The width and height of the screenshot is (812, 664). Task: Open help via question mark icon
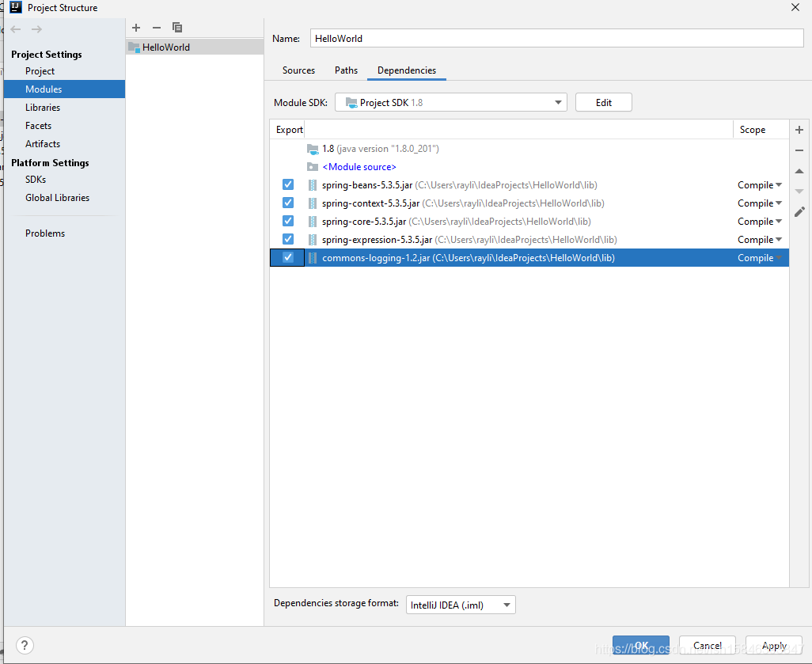(x=25, y=645)
